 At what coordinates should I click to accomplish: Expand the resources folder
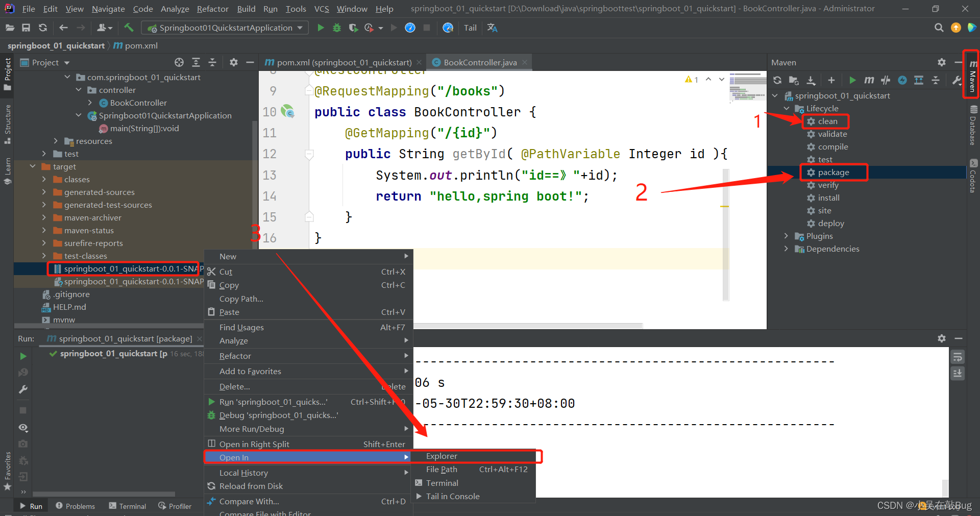point(56,141)
